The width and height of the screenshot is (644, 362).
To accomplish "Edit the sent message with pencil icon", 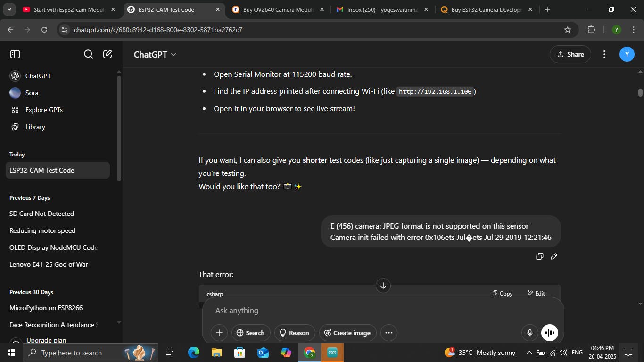I will click(554, 256).
